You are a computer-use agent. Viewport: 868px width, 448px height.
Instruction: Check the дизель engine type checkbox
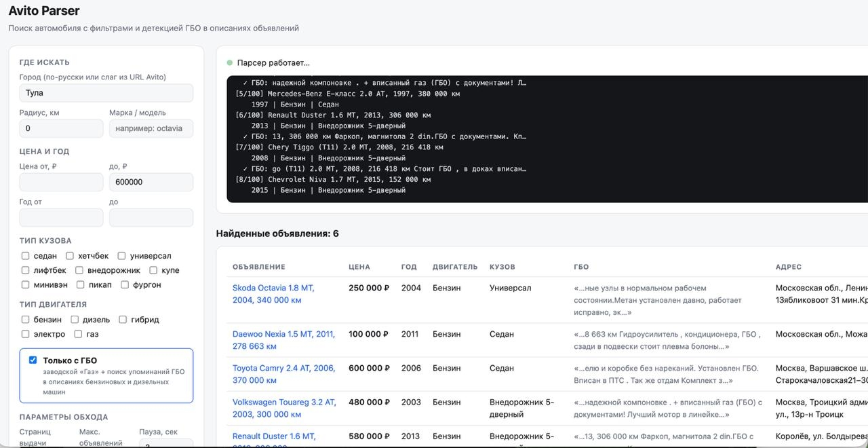(75, 319)
